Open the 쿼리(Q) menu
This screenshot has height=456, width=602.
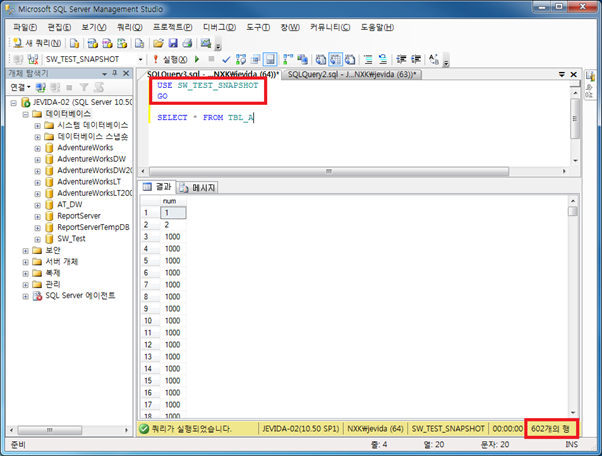coord(129,27)
